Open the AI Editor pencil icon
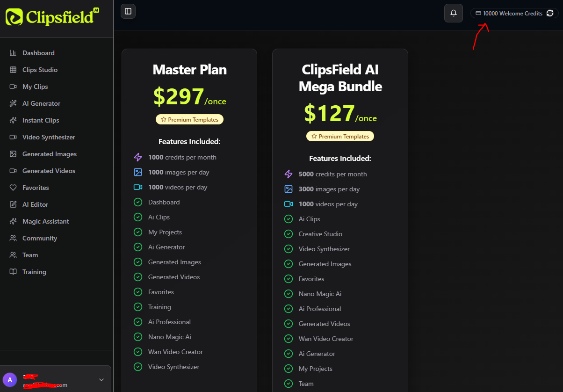The image size is (563, 392). (x=13, y=204)
